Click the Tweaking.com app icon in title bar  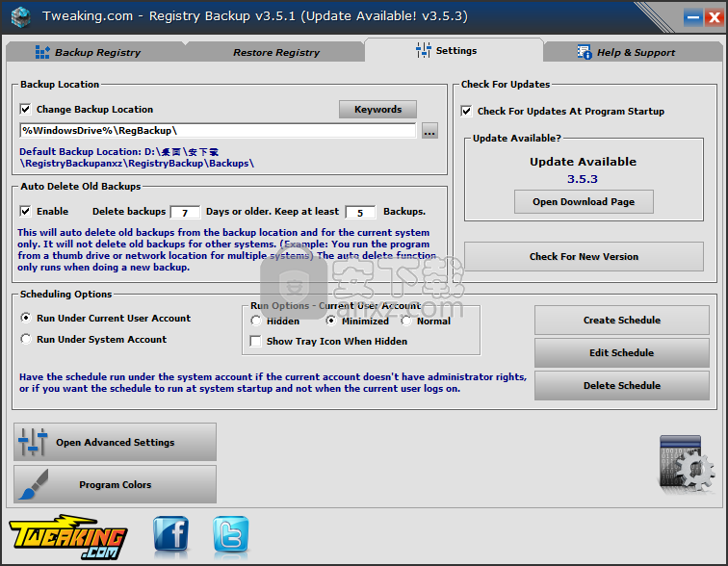point(20,16)
